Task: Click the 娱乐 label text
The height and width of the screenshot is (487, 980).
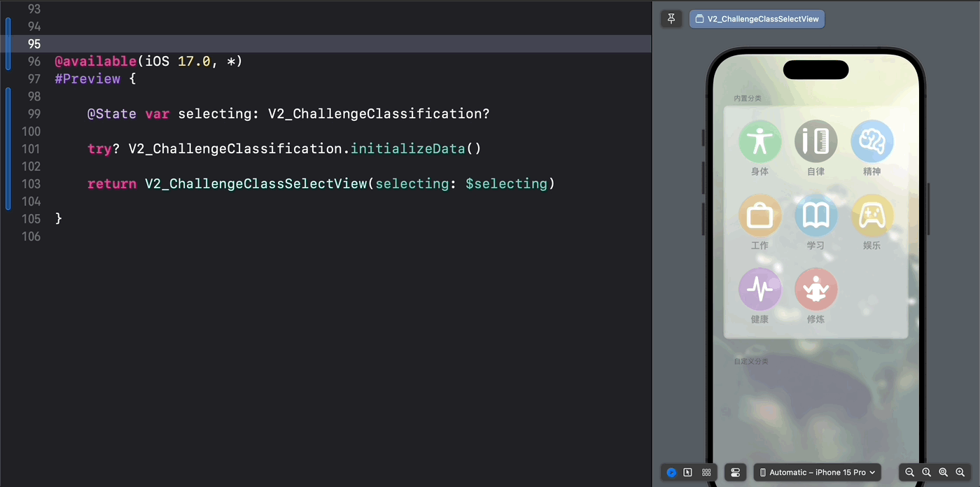Action: [872, 246]
